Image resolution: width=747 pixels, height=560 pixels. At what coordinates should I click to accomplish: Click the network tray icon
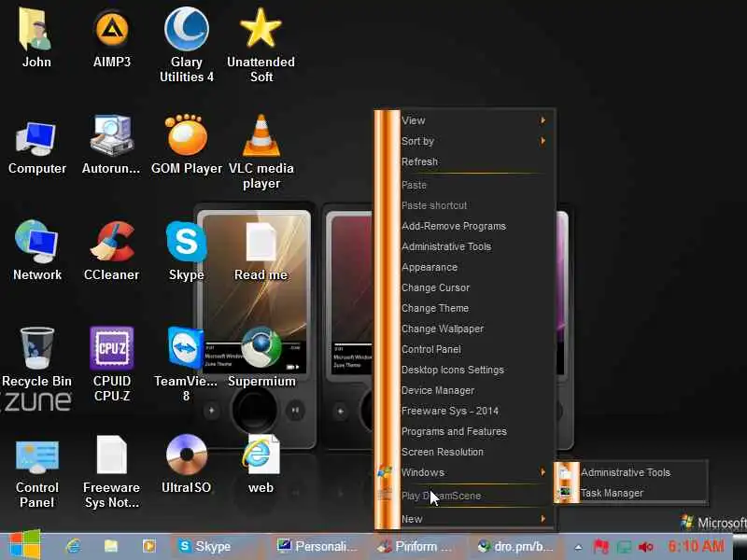[624, 547]
